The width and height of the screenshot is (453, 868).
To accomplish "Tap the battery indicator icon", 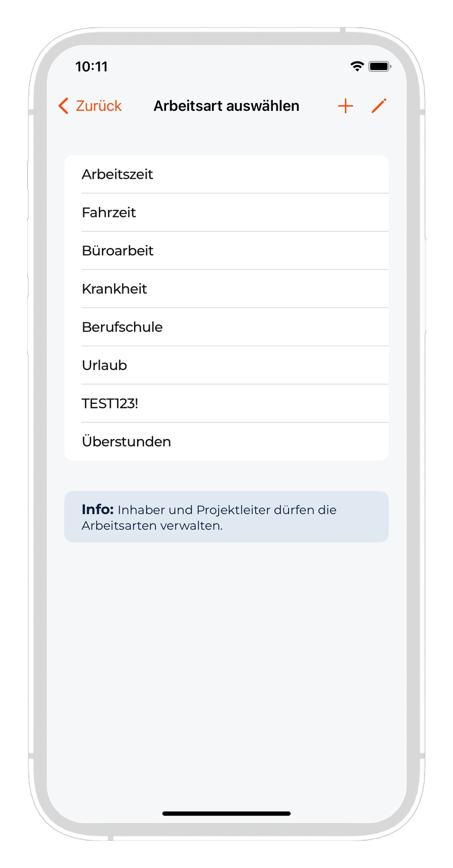I will tap(380, 66).
